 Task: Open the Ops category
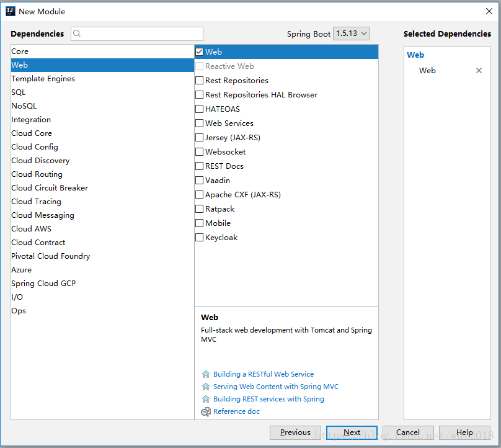pyautogui.click(x=102, y=311)
